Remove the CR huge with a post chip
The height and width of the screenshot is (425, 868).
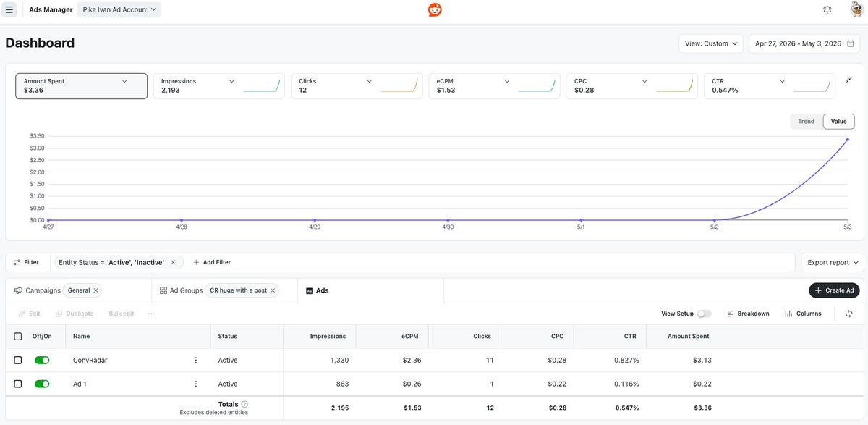273,290
